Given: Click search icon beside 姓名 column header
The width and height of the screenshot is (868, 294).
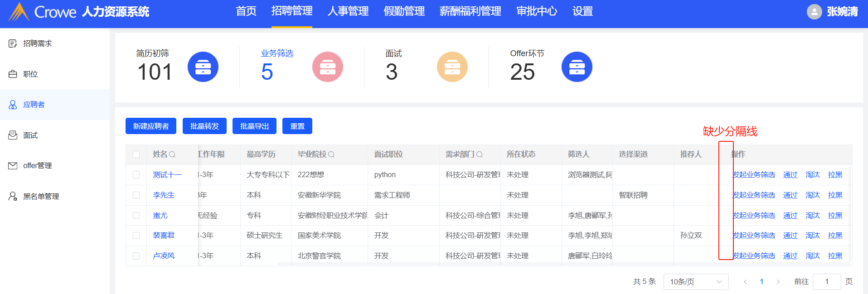Looking at the screenshot, I should (172, 154).
